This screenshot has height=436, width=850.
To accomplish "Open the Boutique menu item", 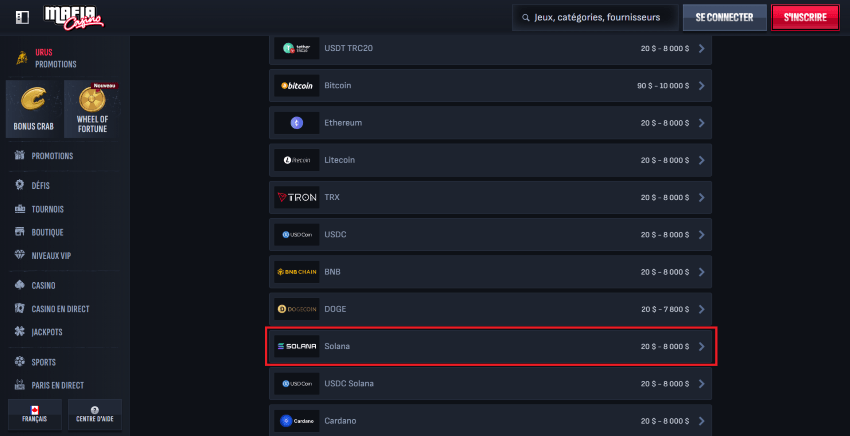I will click(x=47, y=233).
